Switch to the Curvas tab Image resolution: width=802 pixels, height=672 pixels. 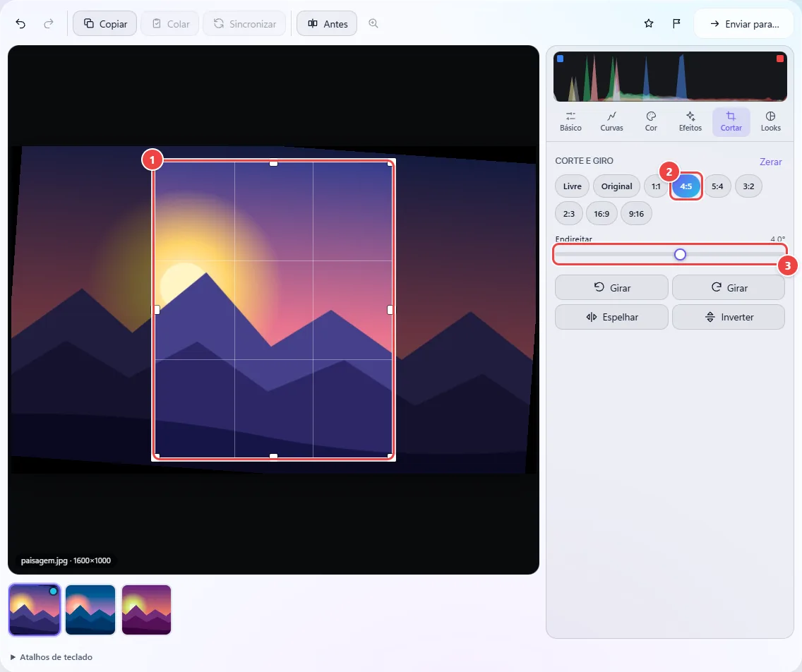[611, 121]
